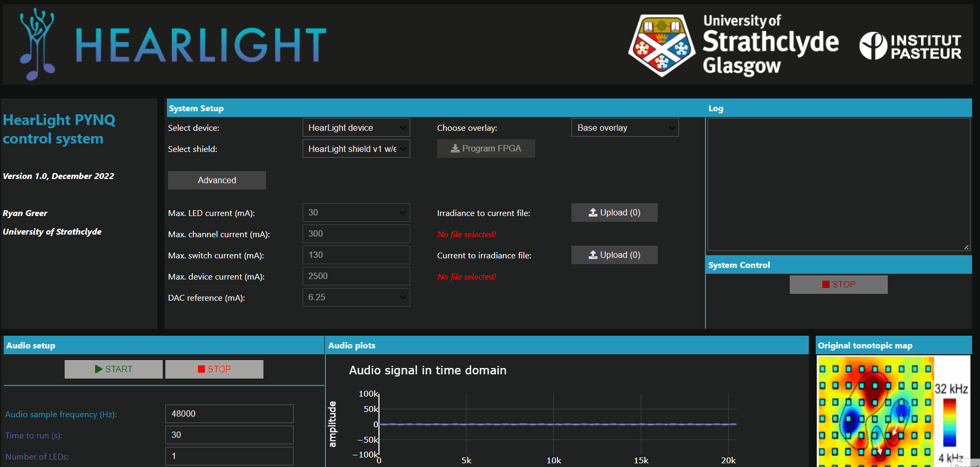Image resolution: width=980 pixels, height=467 pixels.
Task: Upload the irradiance to current file
Action: [x=614, y=212]
